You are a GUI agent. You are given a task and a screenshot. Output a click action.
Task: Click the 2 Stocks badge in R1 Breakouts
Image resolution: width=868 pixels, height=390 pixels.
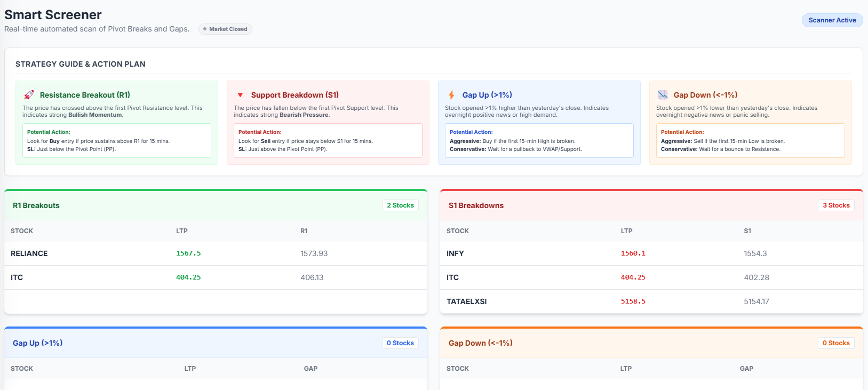tap(400, 205)
